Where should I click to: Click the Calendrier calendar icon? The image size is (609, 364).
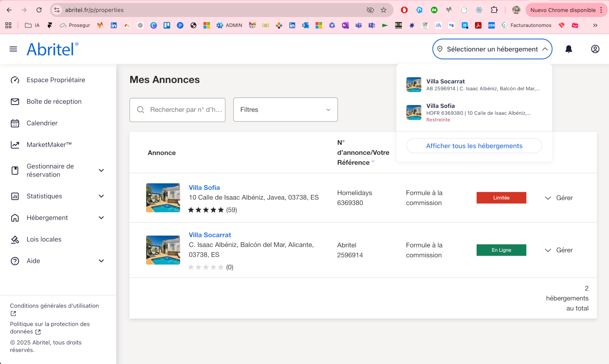coord(15,123)
